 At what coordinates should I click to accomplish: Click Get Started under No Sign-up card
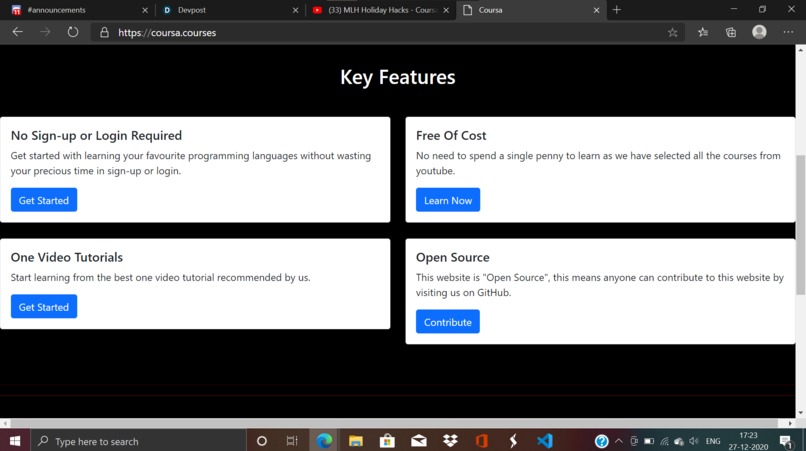coord(44,200)
